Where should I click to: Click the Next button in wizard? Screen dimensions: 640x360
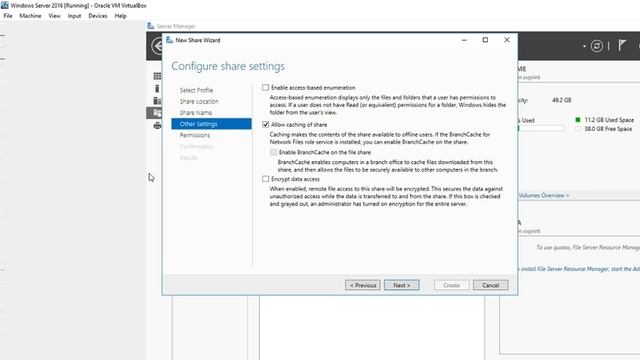tap(402, 285)
